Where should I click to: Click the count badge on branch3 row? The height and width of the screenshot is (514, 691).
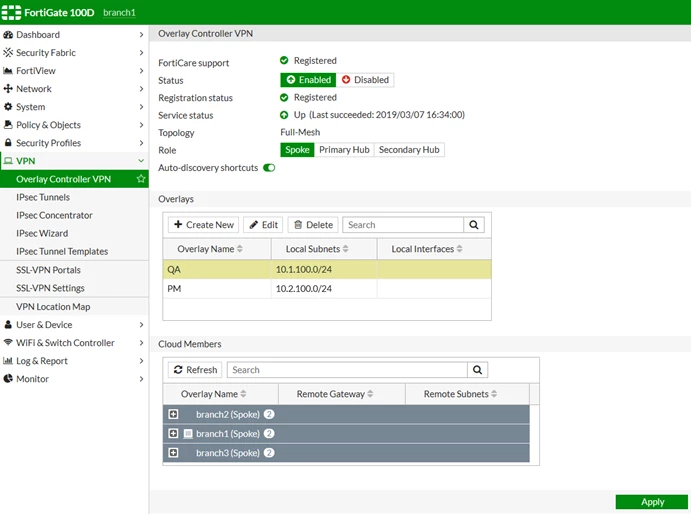coord(269,453)
